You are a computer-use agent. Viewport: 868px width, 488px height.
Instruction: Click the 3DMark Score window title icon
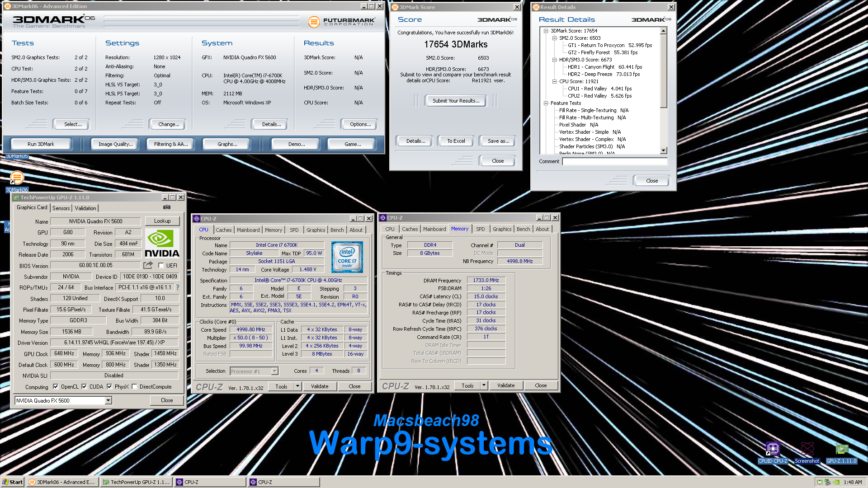pyautogui.click(x=395, y=7)
